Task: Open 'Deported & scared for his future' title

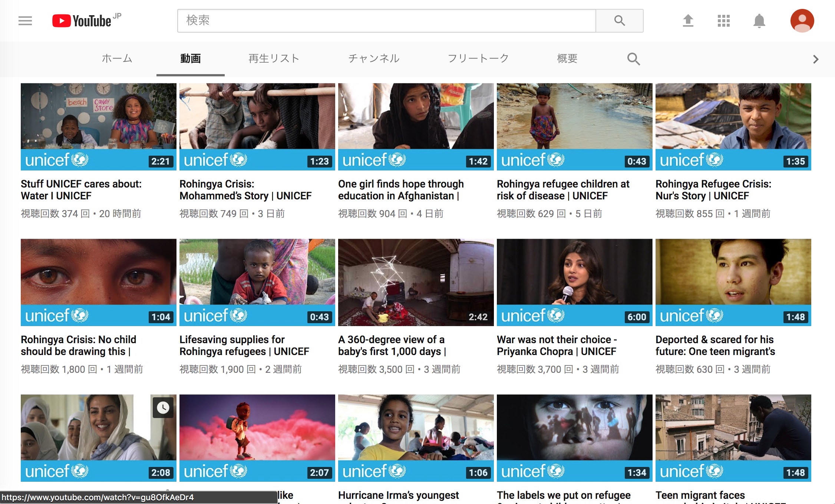Action: coord(715,345)
